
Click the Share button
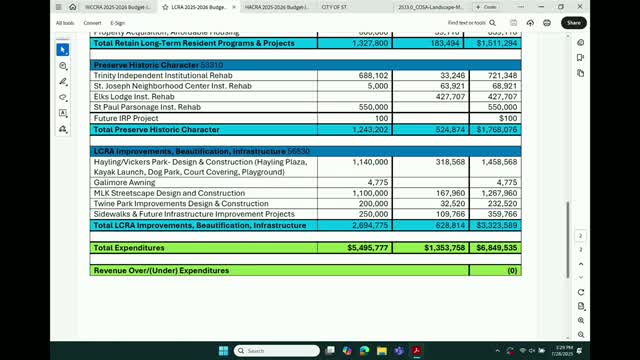click(x=574, y=23)
